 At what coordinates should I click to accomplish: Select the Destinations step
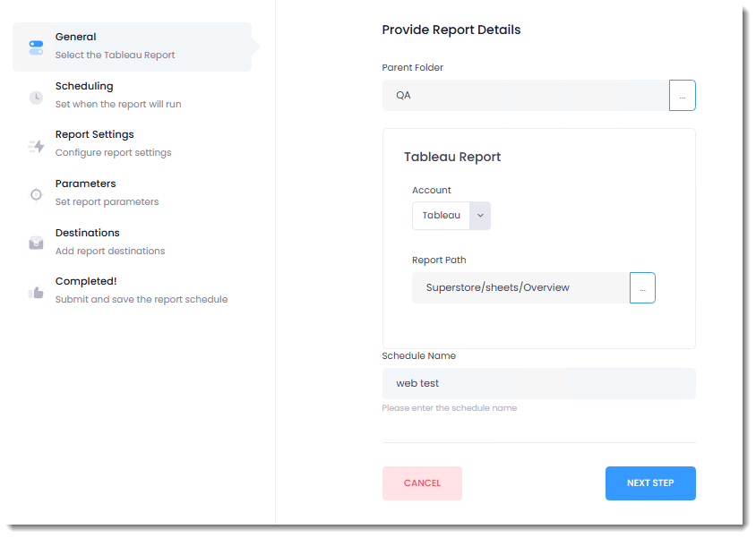[87, 233]
